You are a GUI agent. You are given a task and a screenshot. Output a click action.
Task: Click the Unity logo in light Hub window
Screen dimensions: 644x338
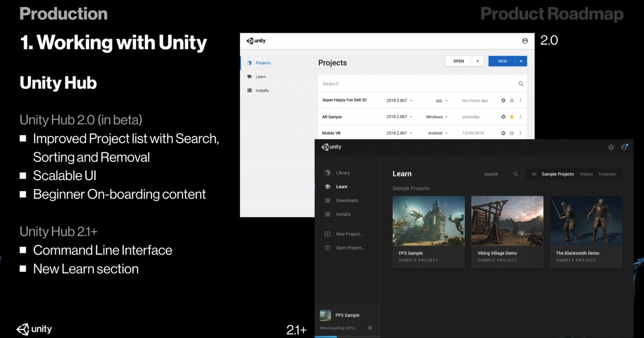256,41
